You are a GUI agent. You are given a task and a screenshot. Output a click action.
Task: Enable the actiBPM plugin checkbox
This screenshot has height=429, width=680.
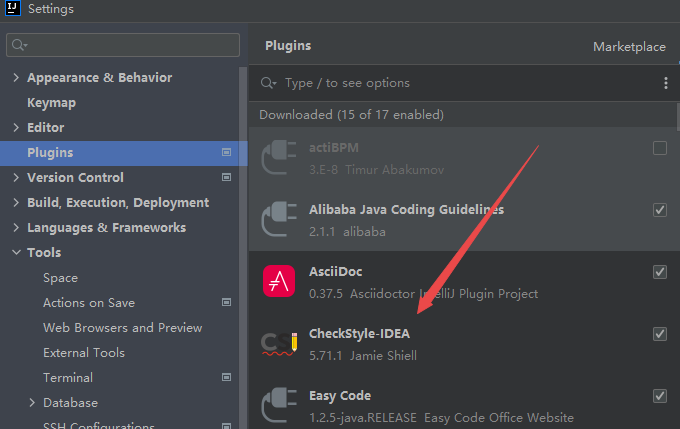659,148
